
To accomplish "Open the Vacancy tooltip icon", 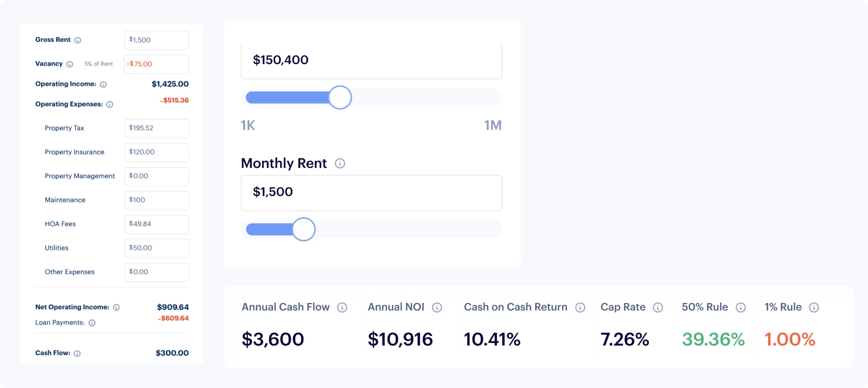I will tap(69, 64).
